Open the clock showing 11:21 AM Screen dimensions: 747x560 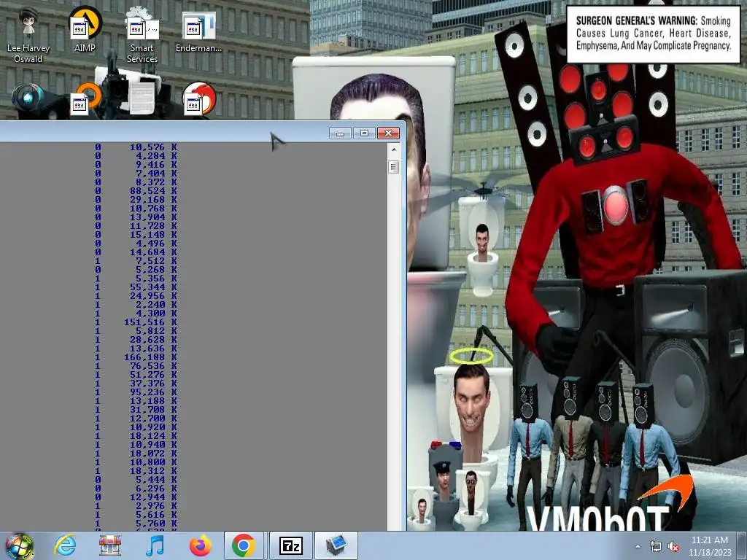[710, 546]
